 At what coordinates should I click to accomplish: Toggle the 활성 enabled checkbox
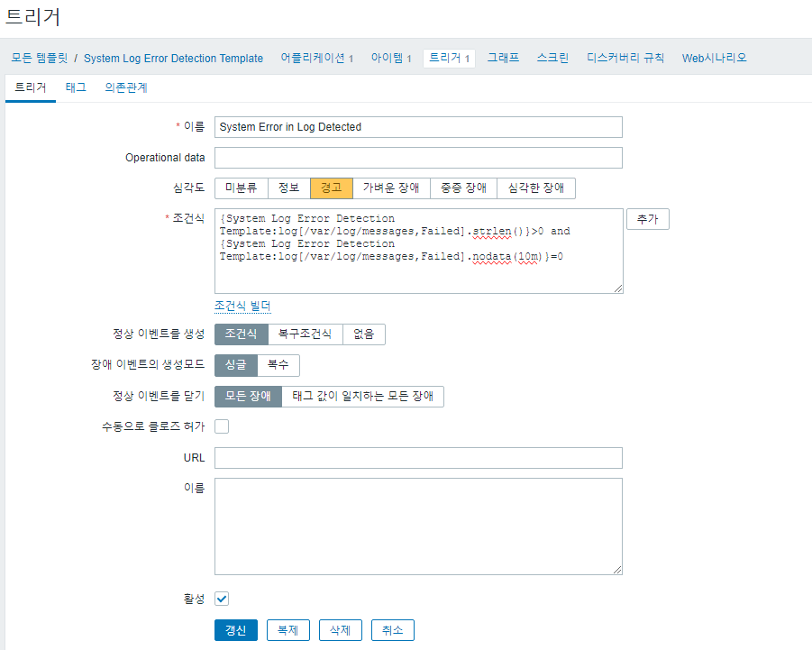point(222,599)
